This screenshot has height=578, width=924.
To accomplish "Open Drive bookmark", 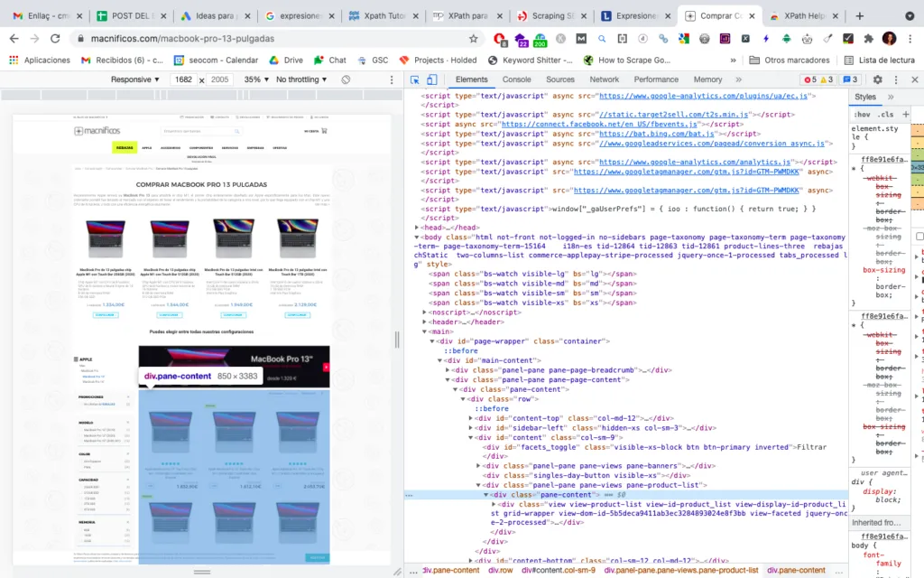I will click(286, 61).
